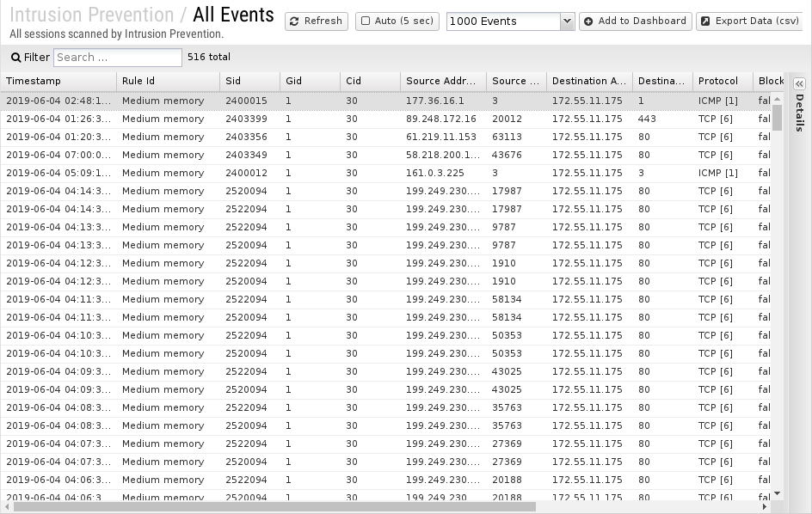Viewport: 812px width, 514px height.
Task: Select Sid cell 2403349
Action: [246, 156]
